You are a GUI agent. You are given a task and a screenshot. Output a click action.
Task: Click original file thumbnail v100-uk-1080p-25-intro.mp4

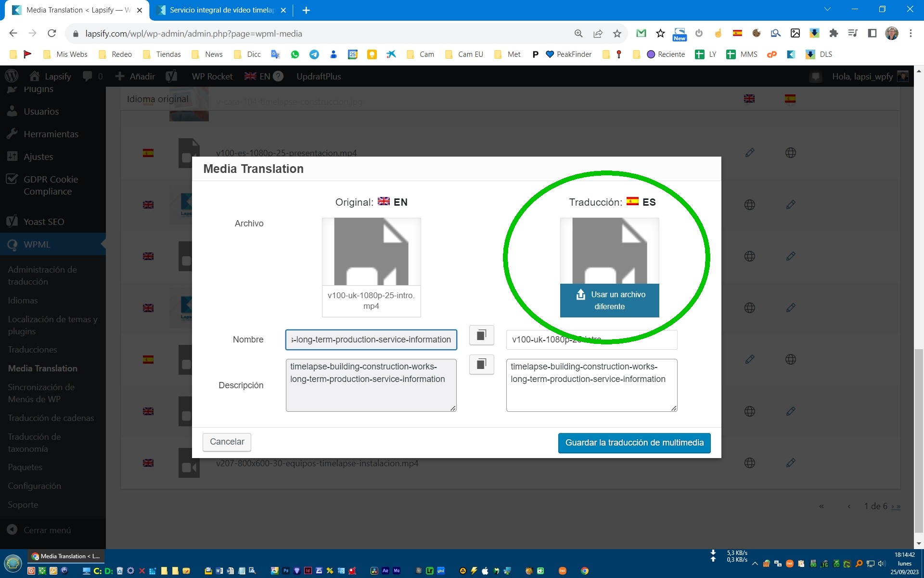click(x=371, y=267)
